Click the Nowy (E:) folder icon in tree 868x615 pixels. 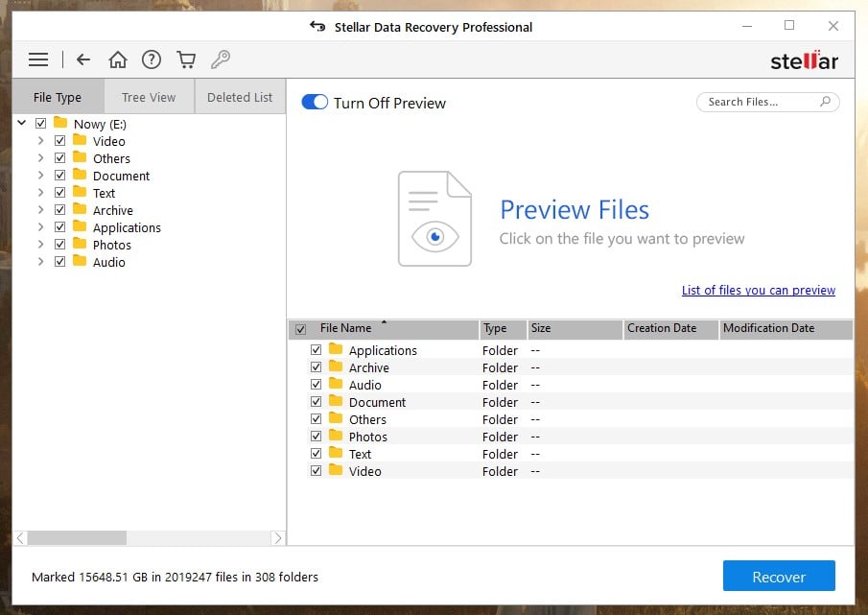coord(60,123)
